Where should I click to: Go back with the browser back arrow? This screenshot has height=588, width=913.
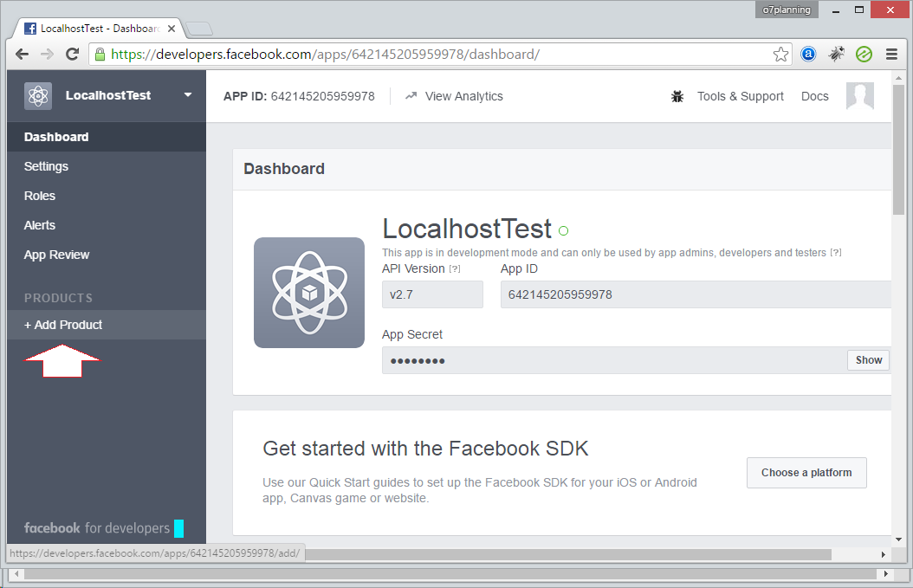pos(23,55)
